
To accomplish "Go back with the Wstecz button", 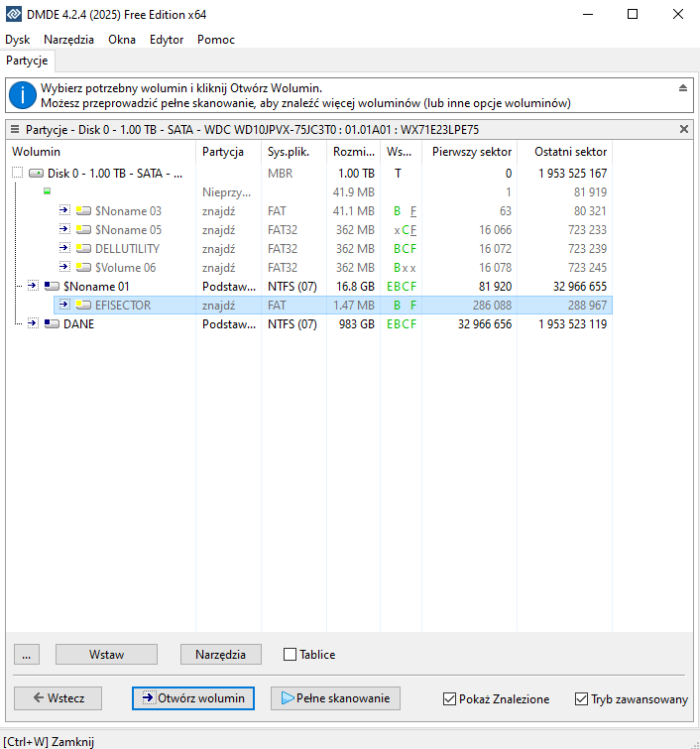I will 58,698.
